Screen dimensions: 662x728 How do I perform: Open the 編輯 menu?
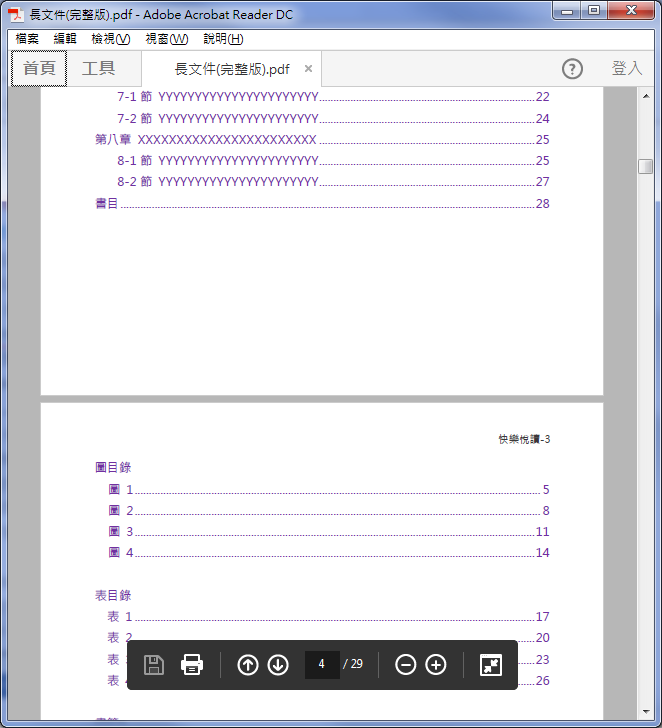(x=65, y=39)
